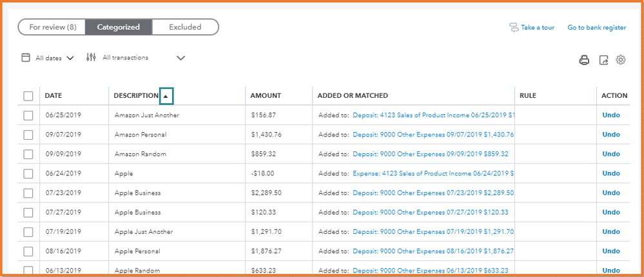
Task: Undo the Amazon Personal transaction
Action: (x=610, y=135)
